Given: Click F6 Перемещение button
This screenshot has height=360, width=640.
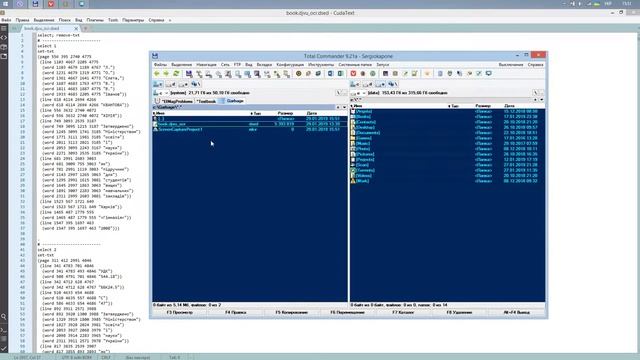Looking at the screenshot, I should [x=347, y=313].
